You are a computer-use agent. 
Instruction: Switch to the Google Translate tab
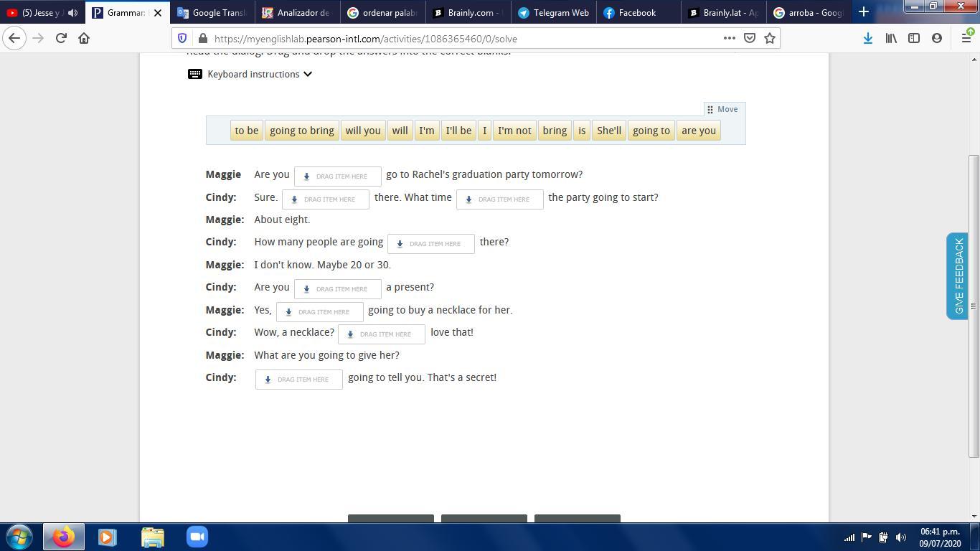pyautogui.click(x=212, y=12)
